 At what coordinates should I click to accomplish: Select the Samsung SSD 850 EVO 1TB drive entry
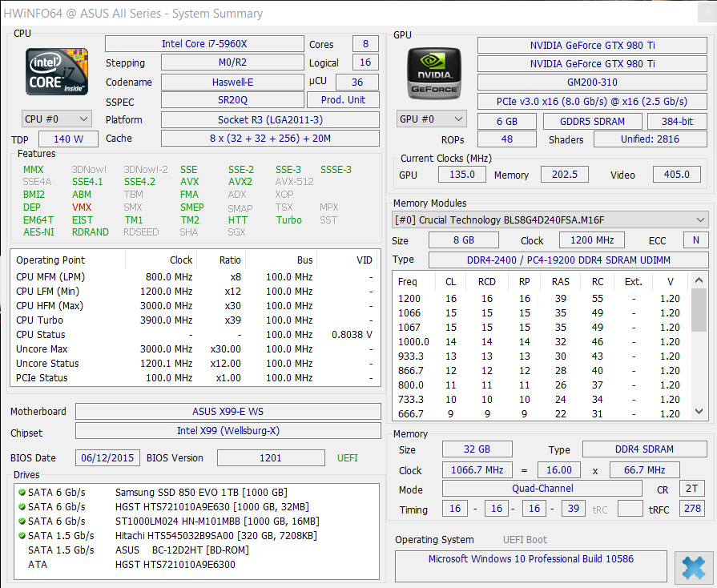click(x=196, y=493)
